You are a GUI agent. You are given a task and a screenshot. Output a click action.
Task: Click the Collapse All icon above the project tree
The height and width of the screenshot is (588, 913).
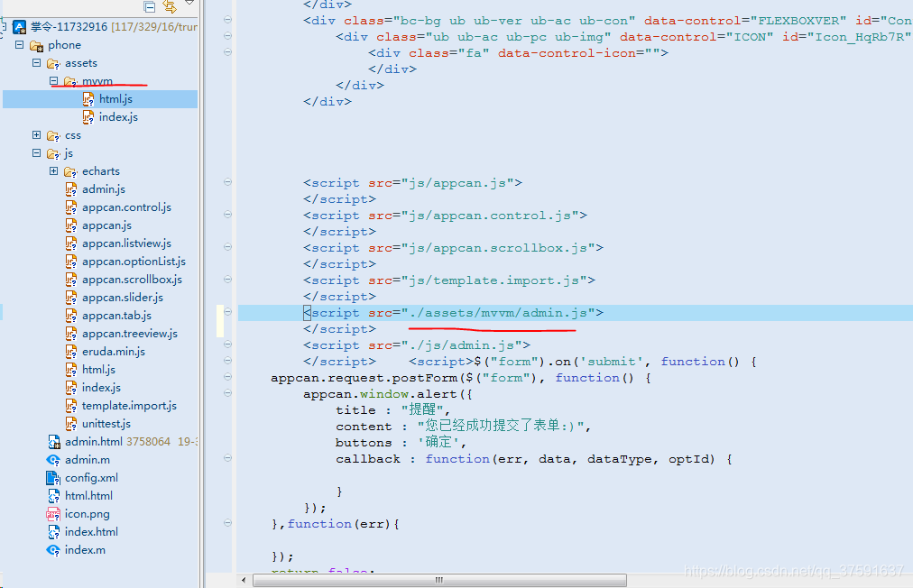click(x=150, y=6)
